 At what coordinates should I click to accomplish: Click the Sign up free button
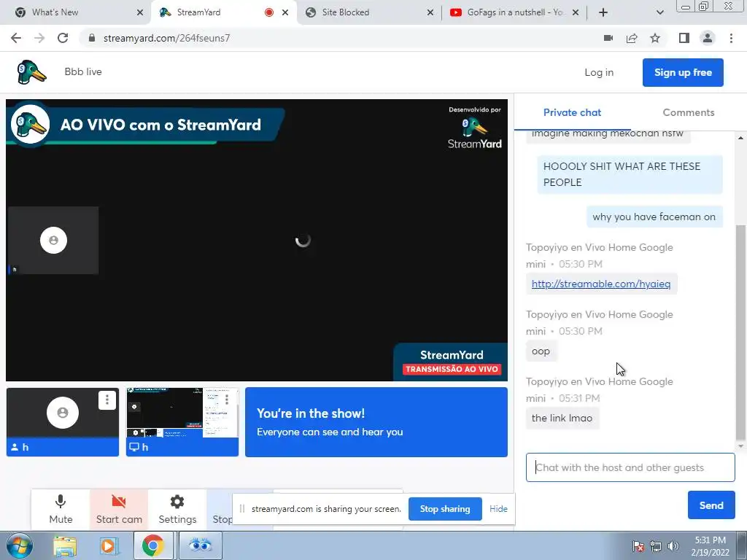[x=683, y=72]
